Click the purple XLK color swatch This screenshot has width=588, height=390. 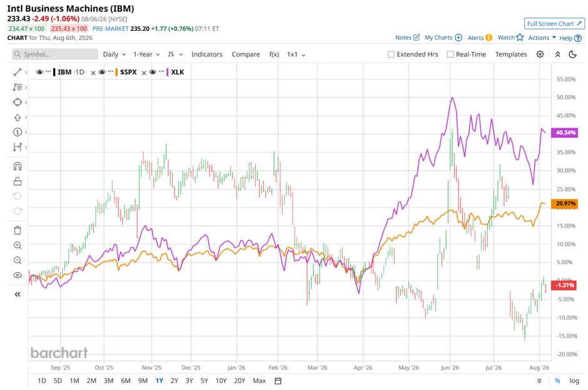[x=167, y=72]
